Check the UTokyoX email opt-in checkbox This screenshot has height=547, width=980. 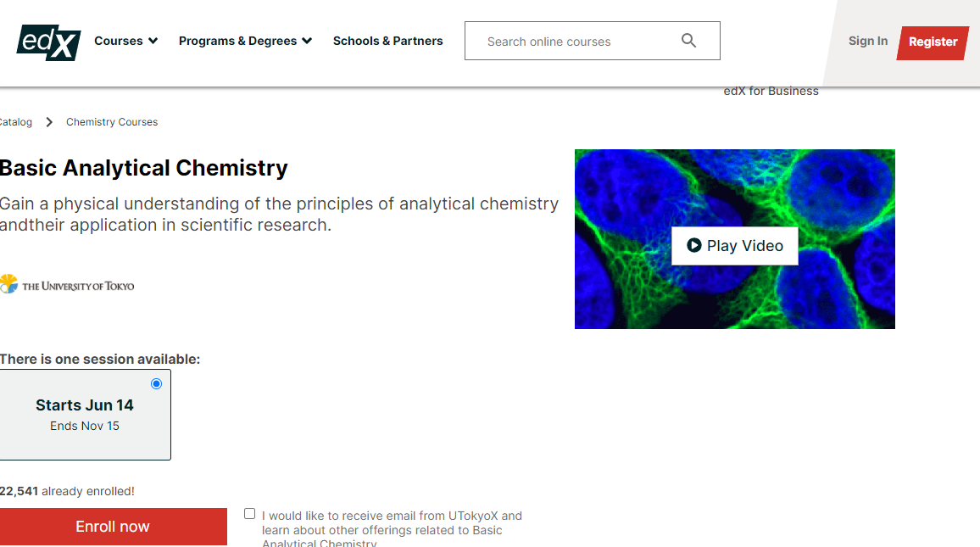point(249,514)
